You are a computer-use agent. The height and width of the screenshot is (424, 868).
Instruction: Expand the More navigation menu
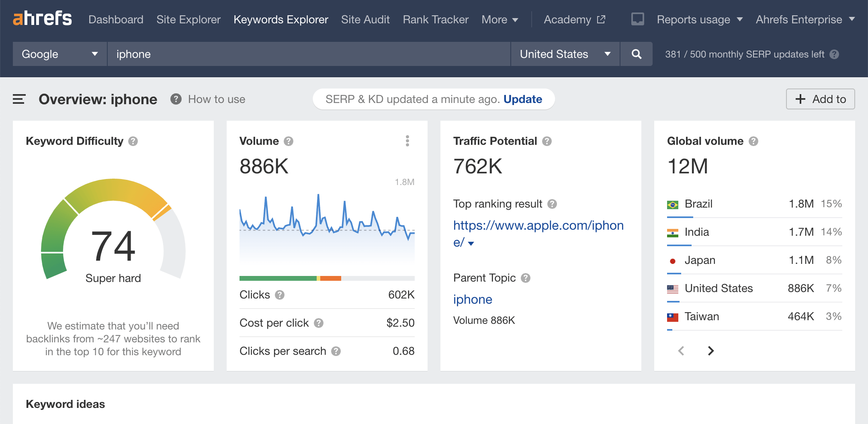point(500,19)
